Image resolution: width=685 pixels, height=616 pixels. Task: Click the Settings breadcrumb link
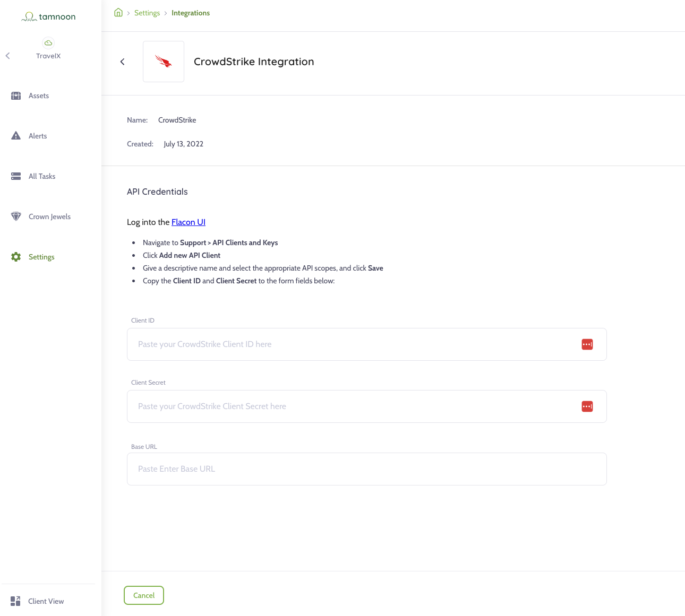pos(147,13)
